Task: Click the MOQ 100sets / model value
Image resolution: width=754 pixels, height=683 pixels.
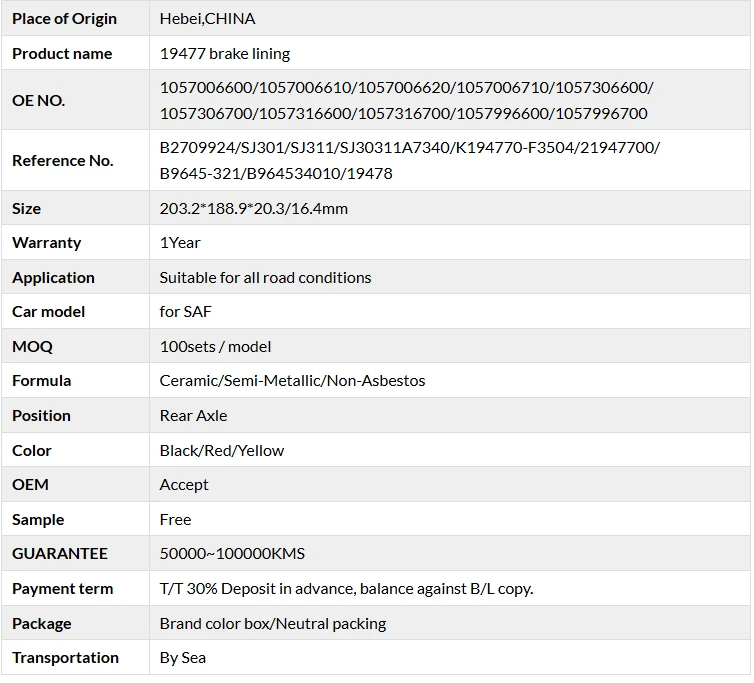Action: 215,346
